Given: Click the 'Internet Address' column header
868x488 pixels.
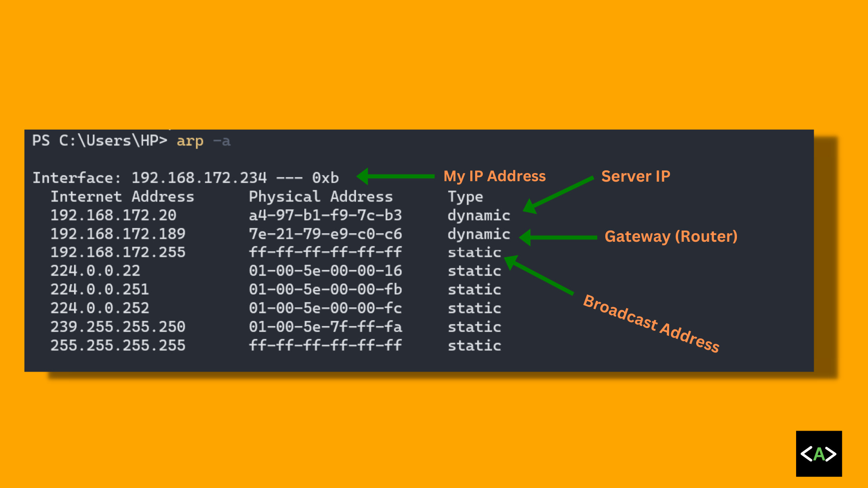Looking at the screenshot, I should click(122, 197).
